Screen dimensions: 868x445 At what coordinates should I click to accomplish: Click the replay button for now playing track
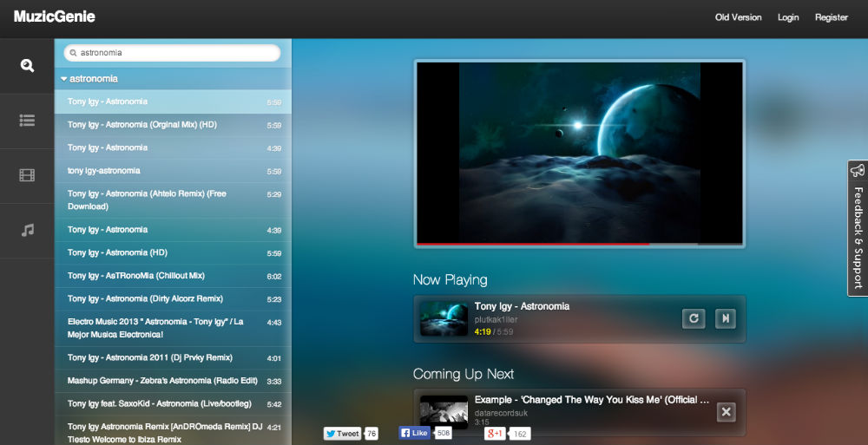[693, 318]
